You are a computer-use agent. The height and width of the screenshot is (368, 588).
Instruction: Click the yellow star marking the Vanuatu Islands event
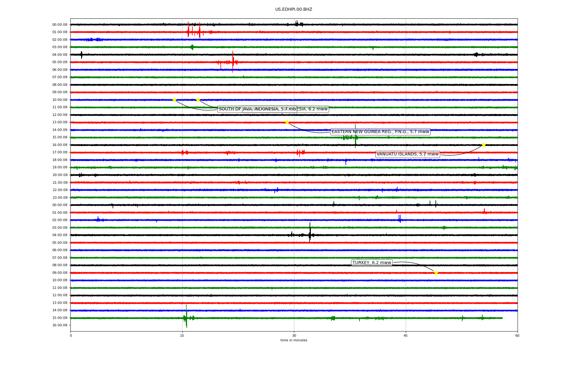(484, 145)
